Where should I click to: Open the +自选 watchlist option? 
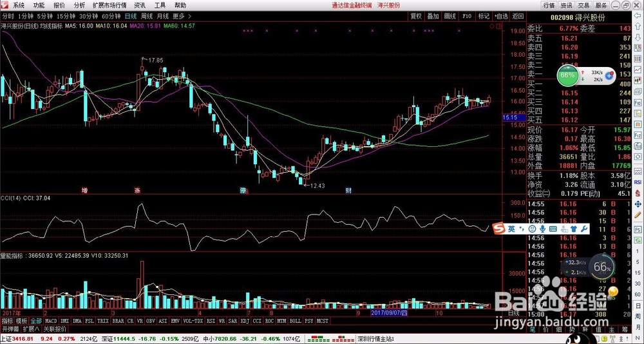pyautogui.click(x=500, y=17)
